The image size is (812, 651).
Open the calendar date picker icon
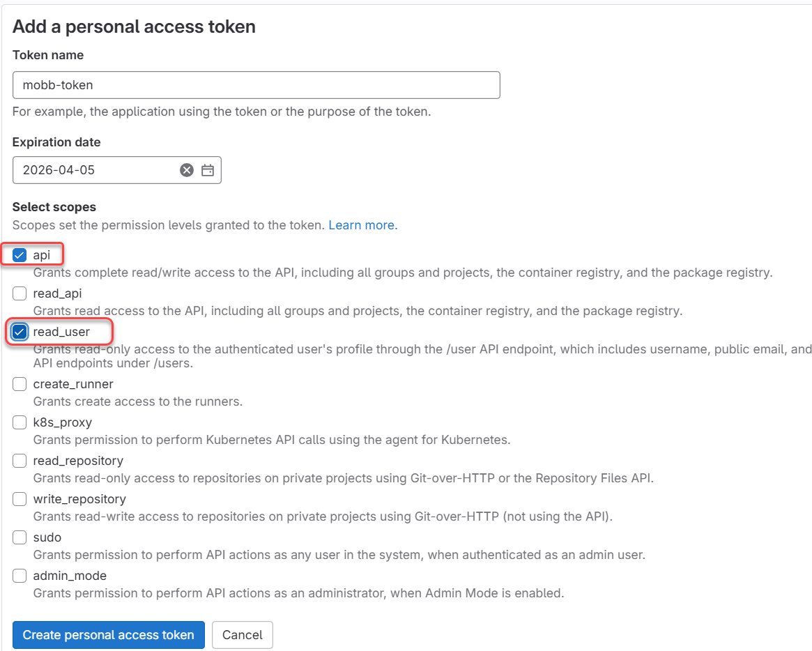207,169
